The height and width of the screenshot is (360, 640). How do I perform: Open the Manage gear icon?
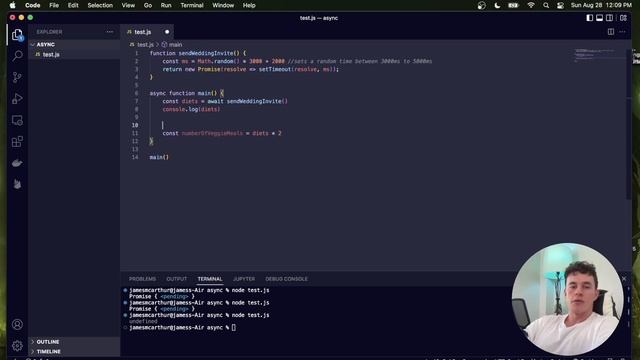pyautogui.click(x=17, y=346)
